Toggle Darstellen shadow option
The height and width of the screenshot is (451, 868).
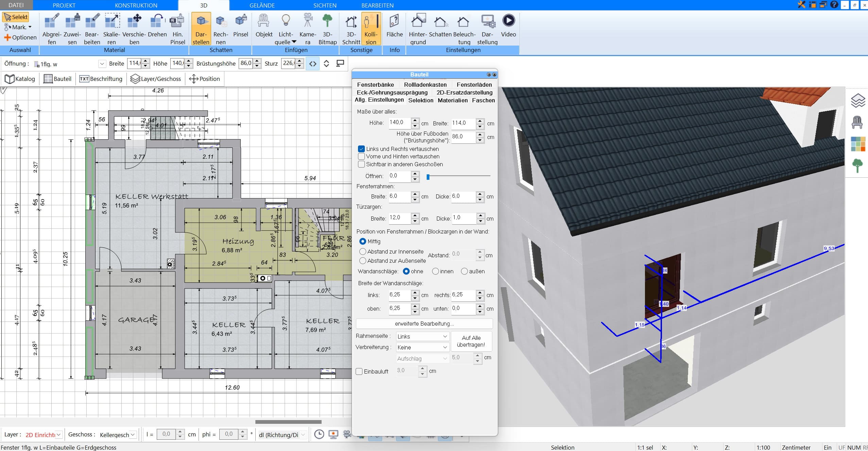pyautogui.click(x=201, y=29)
